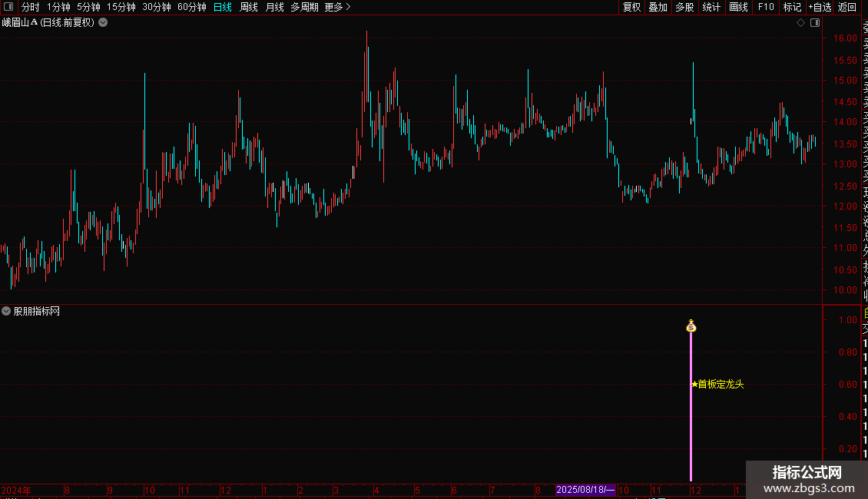
Task: Expand the 更多 periods menu
Action: [338, 7]
